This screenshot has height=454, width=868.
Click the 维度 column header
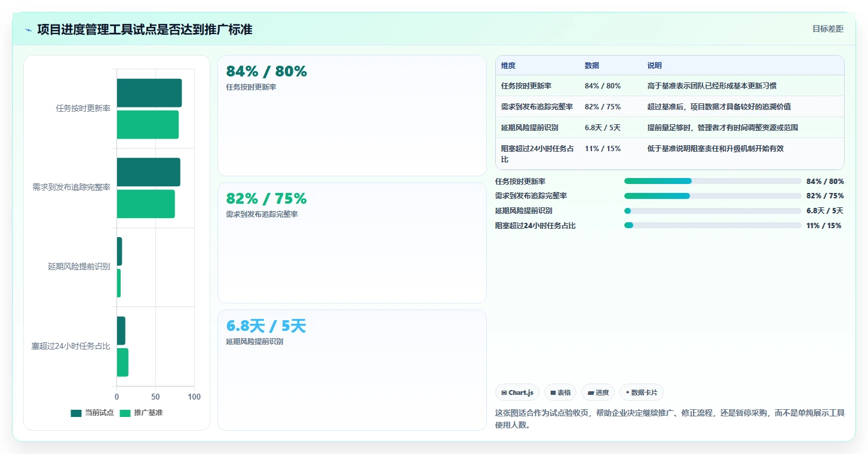(x=508, y=66)
